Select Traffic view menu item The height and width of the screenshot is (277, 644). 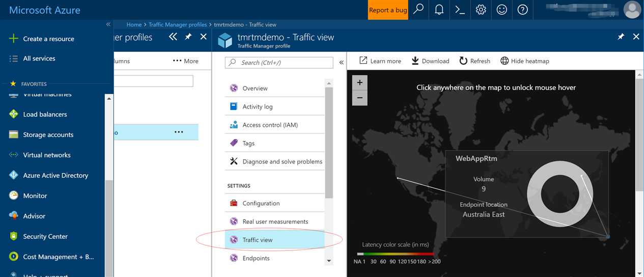pos(274,240)
